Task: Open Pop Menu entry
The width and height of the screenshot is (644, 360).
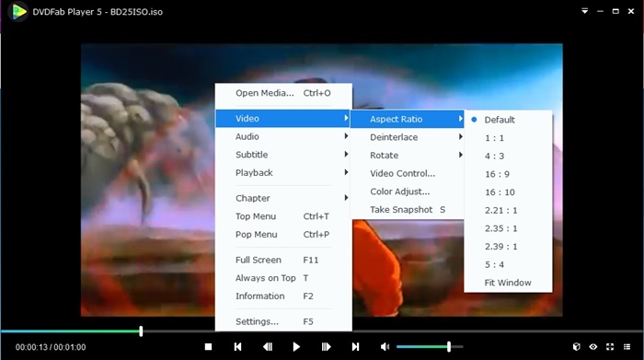Action: [x=283, y=234]
